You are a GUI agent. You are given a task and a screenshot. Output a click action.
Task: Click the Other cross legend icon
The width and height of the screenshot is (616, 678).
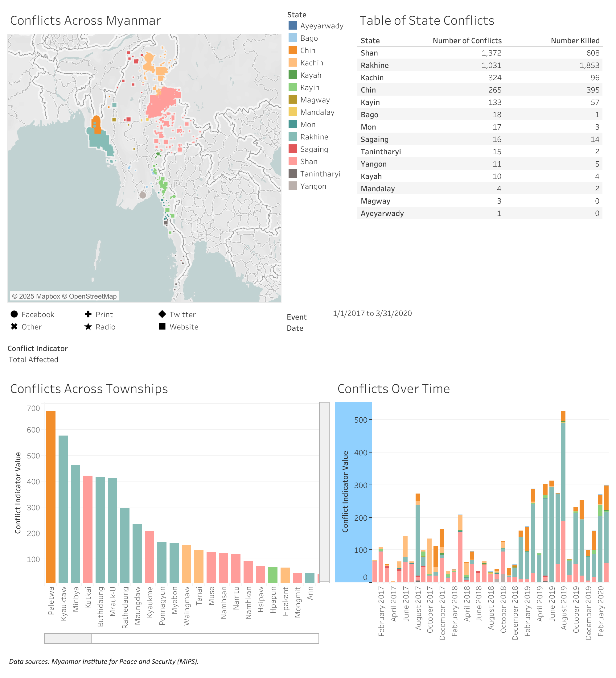[14, 327]
